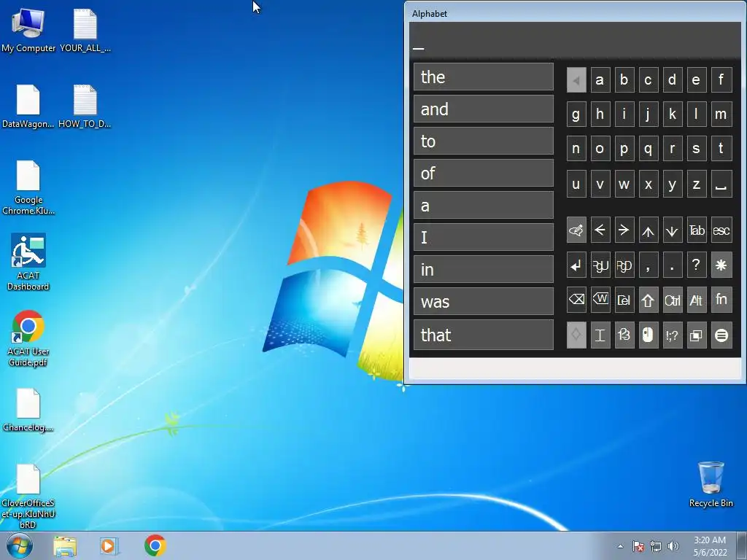Click the asterisk key

(x=721, y=265)
